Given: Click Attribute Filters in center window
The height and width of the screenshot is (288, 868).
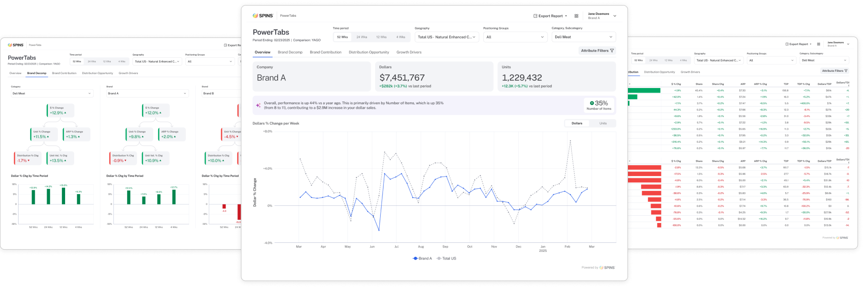Looking at the screenshot, I should click(597, 51).
